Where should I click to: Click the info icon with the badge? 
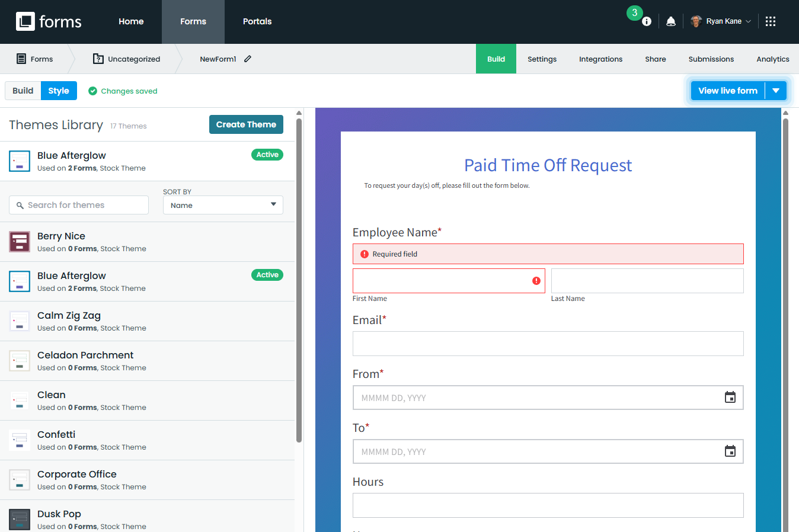click(x=647, y=21)
